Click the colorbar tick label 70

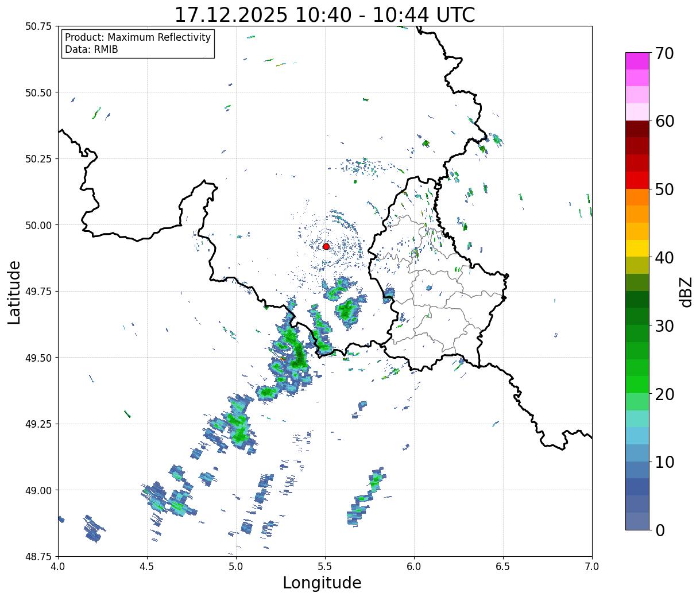point(664,53)
